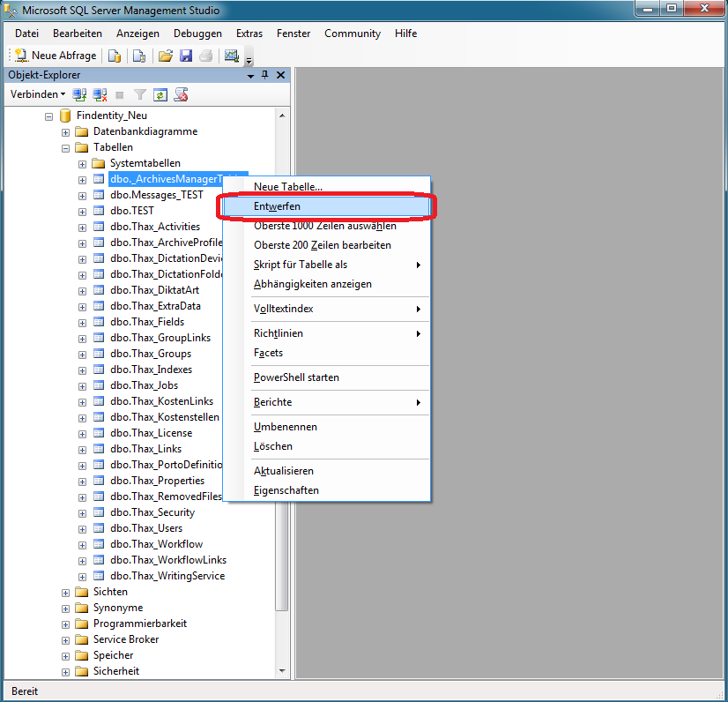
Task: Select the dbo.Thax_Activities table
Action: coord(155,227)
